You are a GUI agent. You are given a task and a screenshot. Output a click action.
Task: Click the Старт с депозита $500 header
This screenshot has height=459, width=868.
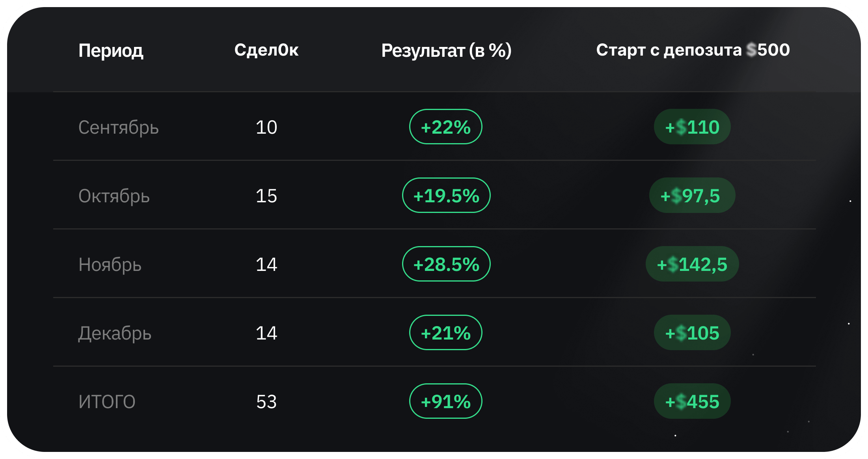[693, 50]
